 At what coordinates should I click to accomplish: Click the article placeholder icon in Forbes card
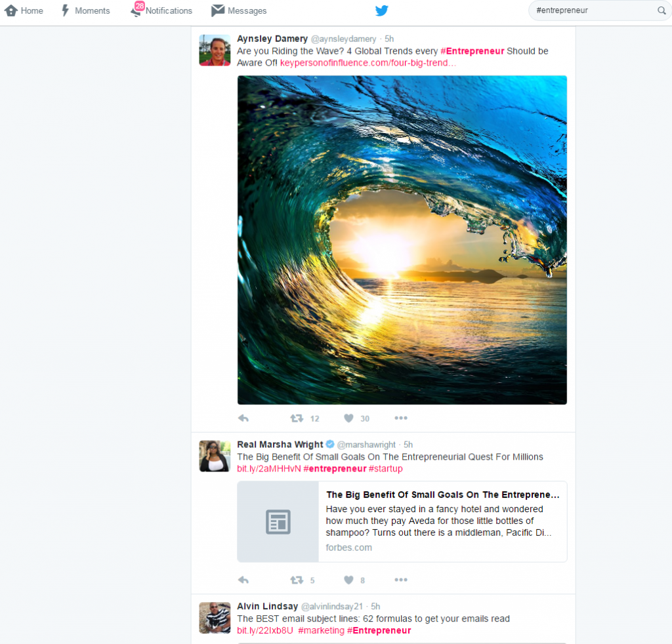tap(278, 521)
